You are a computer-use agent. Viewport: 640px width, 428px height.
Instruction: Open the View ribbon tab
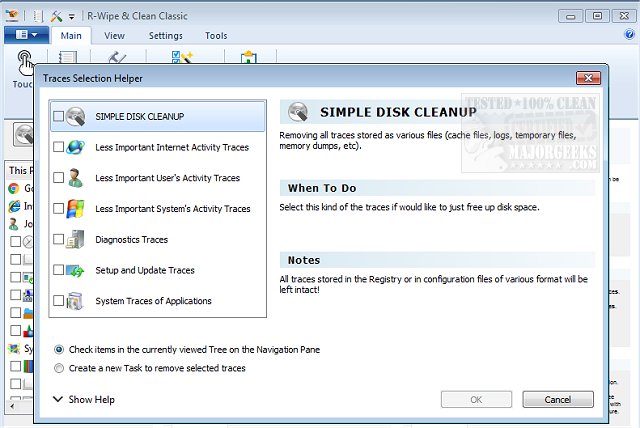point(114,35)
